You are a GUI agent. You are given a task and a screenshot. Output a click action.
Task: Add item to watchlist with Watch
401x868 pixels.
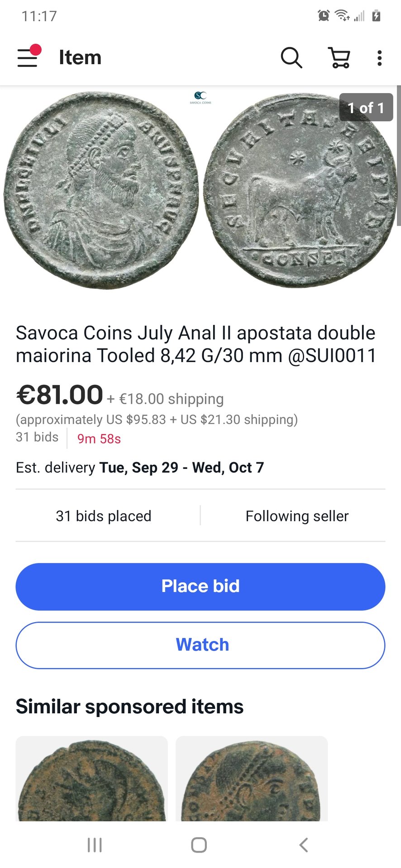pos(200,645)
